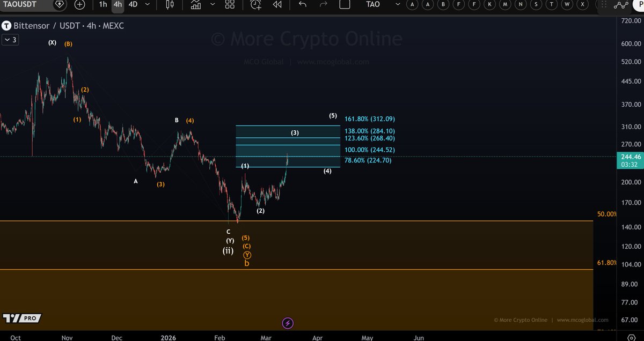Open the candlestick chart style selector
The height and width of the screenshot is (341, 644).
(170, 4)
